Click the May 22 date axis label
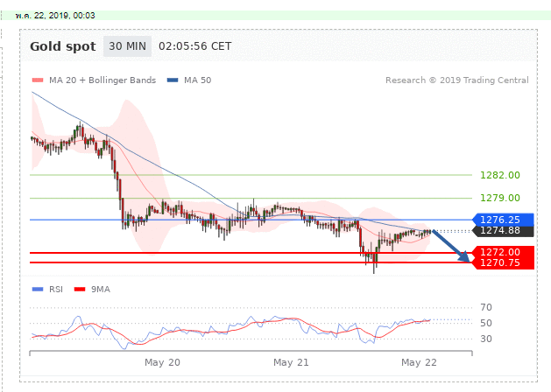The width and height of the screenshot is (551, 392). tap(419, 362)
